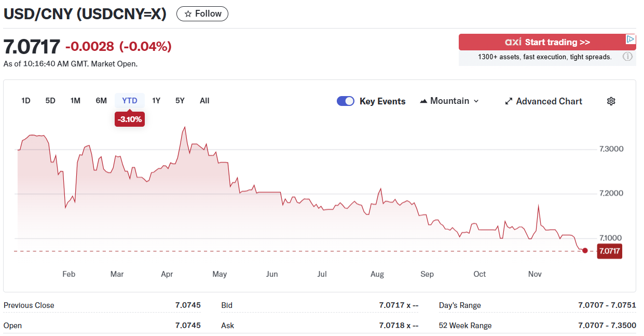The image size is (644, 336).
Task: Click the AdChoices icon on ad
Action: pyautogui.click(x=630, y=39)
